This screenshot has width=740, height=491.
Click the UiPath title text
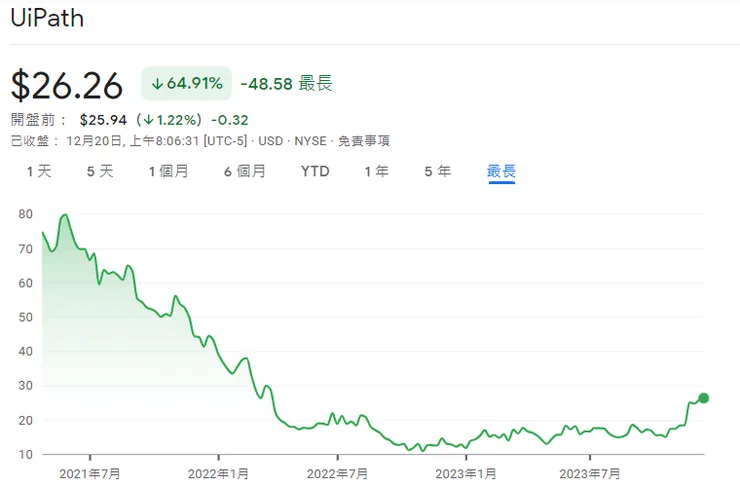(47, 18)
